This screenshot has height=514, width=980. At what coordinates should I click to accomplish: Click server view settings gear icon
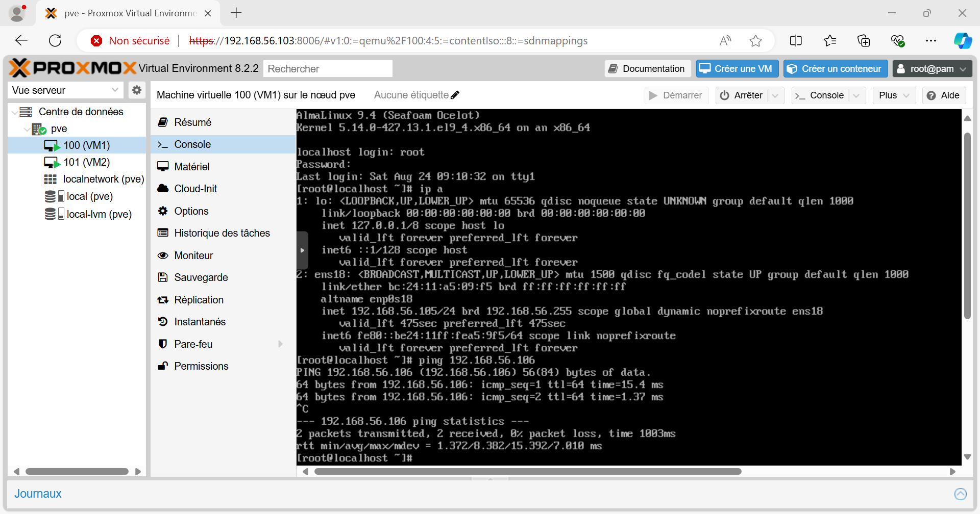137,90
